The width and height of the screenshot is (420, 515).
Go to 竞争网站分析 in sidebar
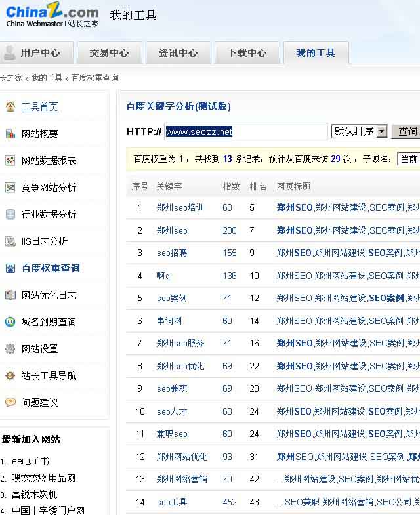(x=49, y=188)
